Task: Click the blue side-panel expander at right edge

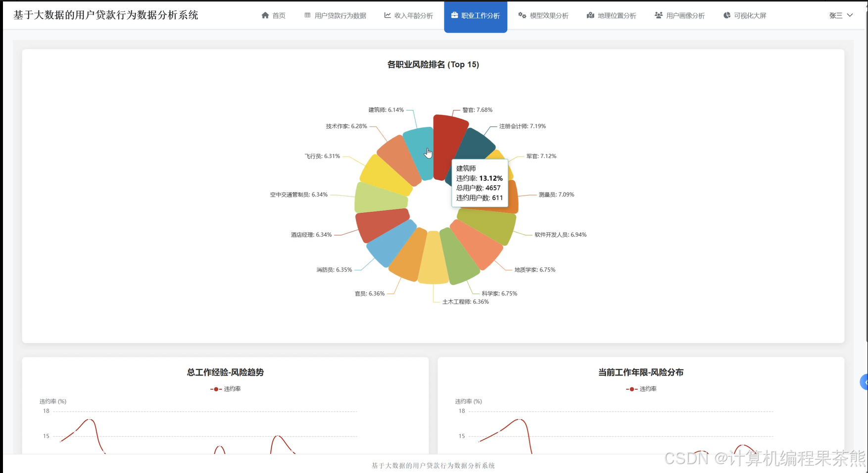Action: (864, 382)
